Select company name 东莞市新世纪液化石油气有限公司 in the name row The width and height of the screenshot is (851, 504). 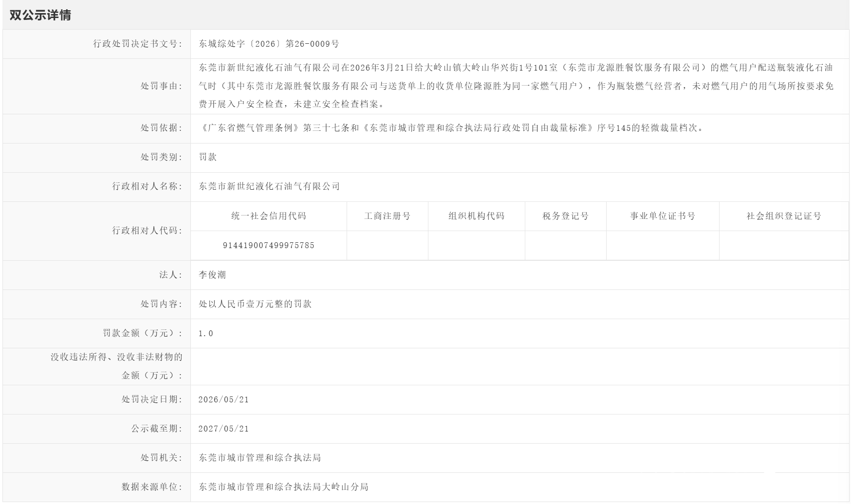[x=269, y=186]
